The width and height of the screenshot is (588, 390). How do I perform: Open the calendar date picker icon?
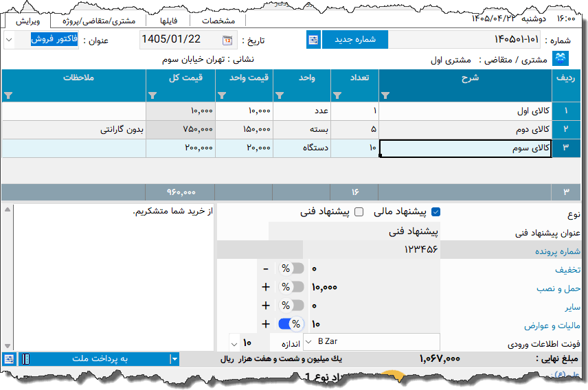coord(227,40)
